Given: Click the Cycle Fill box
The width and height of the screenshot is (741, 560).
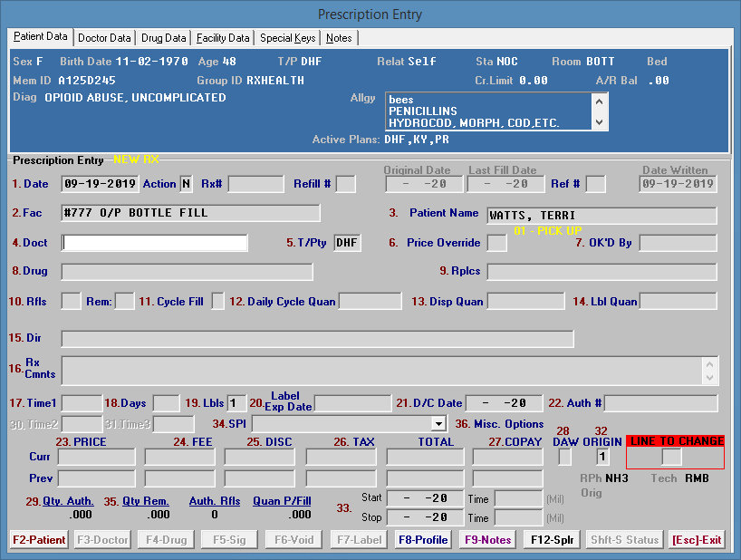Looking at the screenshot, I should pos(217,301).
